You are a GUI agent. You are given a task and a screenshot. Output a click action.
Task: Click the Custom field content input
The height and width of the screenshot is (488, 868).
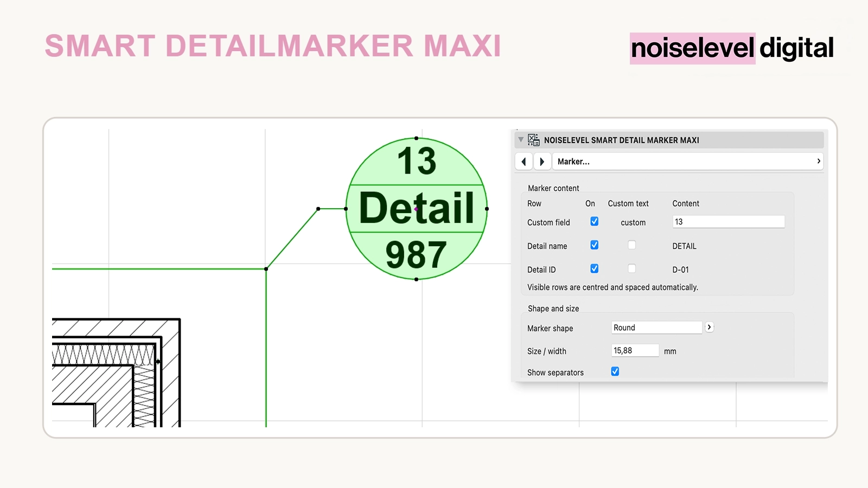(729, 222)
